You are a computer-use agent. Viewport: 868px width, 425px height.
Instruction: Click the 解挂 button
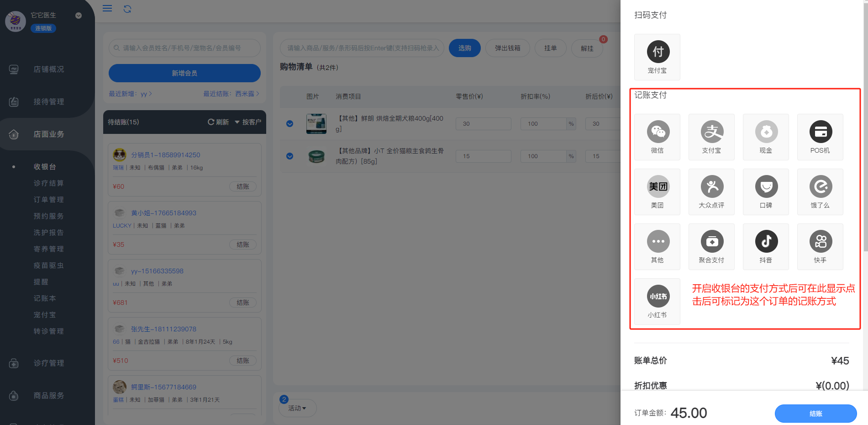[x=587, y=48]
